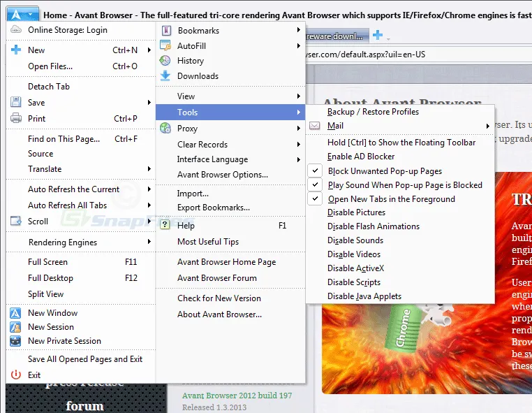Click the Help question mark icon

coord(165,224)
